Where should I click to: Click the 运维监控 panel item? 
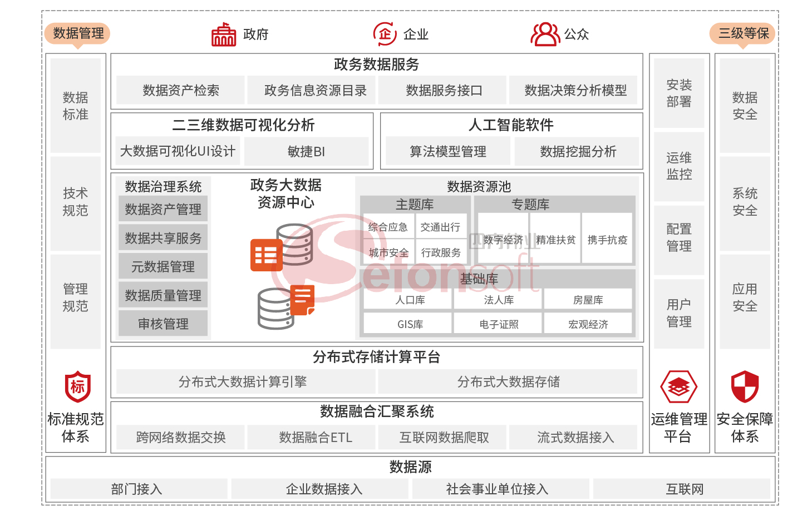pos(679,166)
